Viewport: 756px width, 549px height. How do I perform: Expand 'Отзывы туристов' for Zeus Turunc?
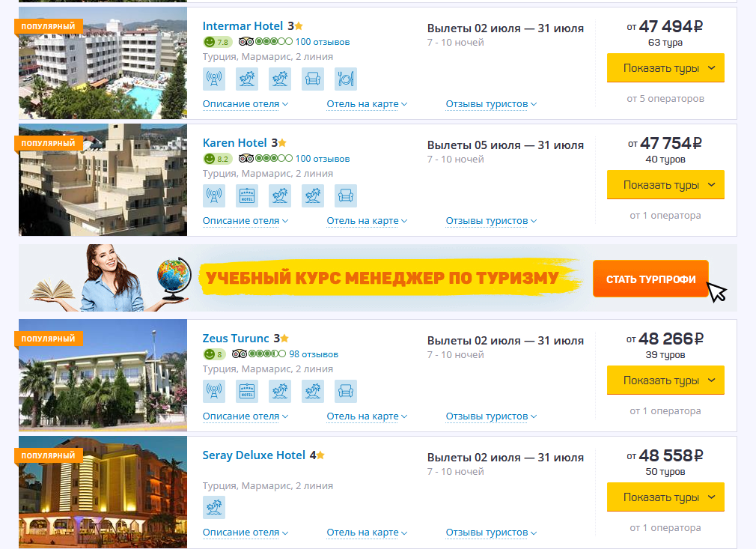click(491, 416)
